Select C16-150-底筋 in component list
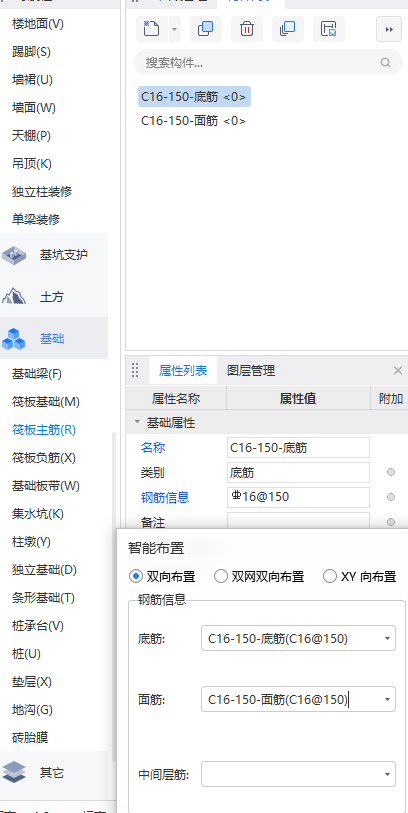This screenshot has width=408, height=813. [194, 96]
